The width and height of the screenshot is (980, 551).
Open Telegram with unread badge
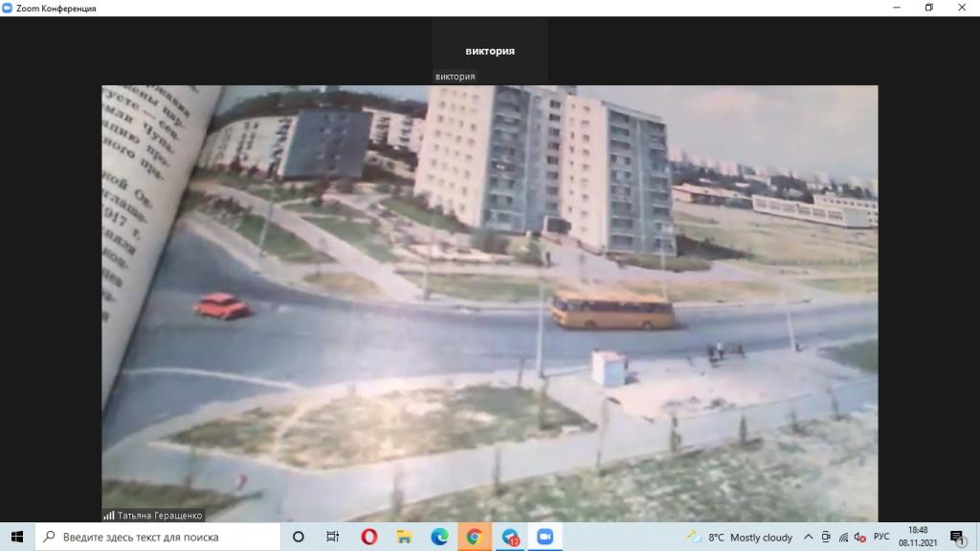click(509, 537)
